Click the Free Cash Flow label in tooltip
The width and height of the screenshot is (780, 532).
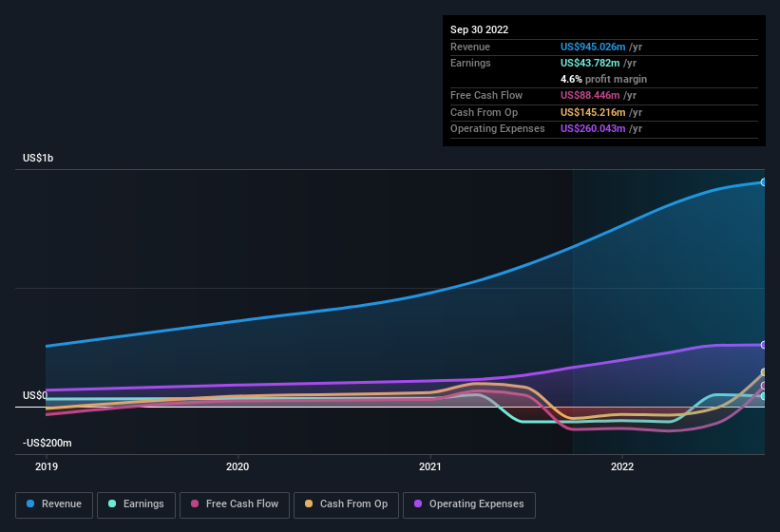click(486, 95)
